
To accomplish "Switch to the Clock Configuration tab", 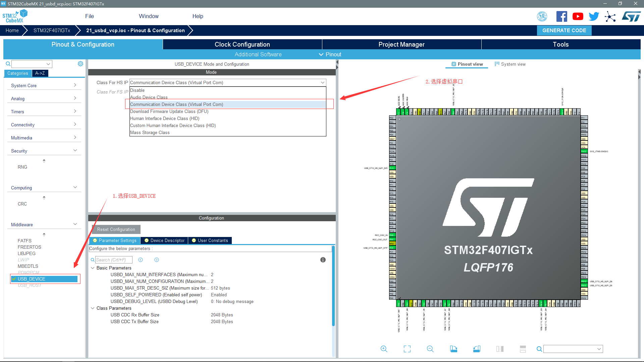I will pyautogui.click(x=242, y=44).
